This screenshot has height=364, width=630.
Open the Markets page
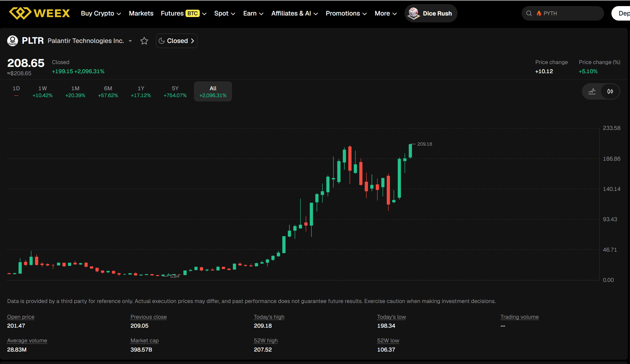pos(141,13)
